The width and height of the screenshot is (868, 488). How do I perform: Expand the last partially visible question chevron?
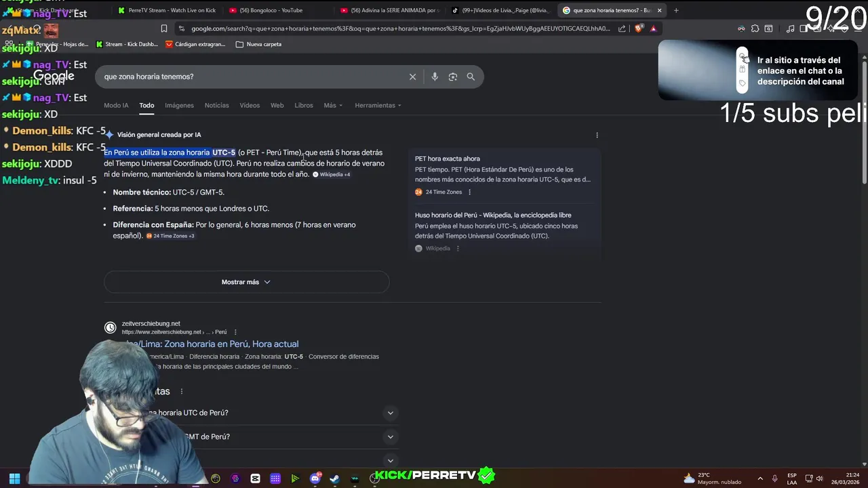point(390,461)
